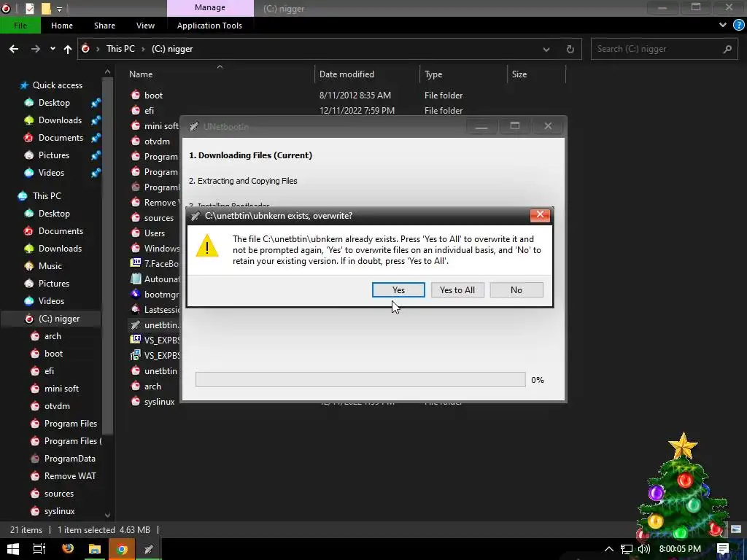Go back with the left arrow
The height and width of the screenshot is (560, 747).
point(14,49)
